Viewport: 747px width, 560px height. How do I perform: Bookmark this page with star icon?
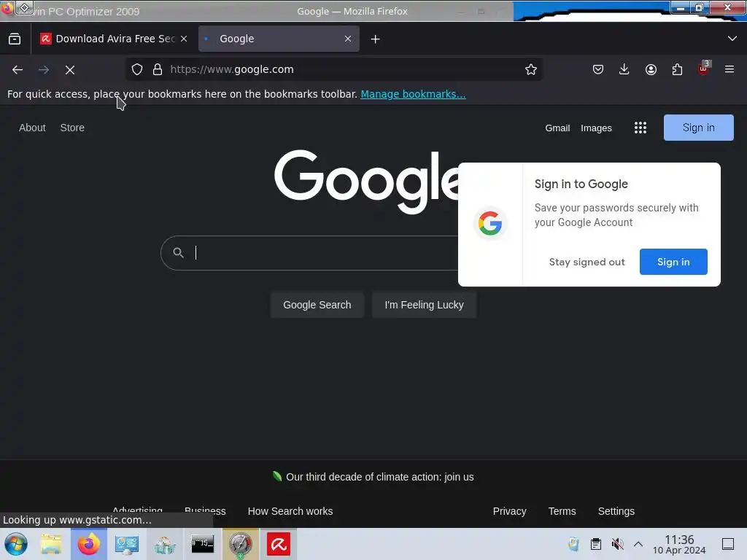coord(531,69)
